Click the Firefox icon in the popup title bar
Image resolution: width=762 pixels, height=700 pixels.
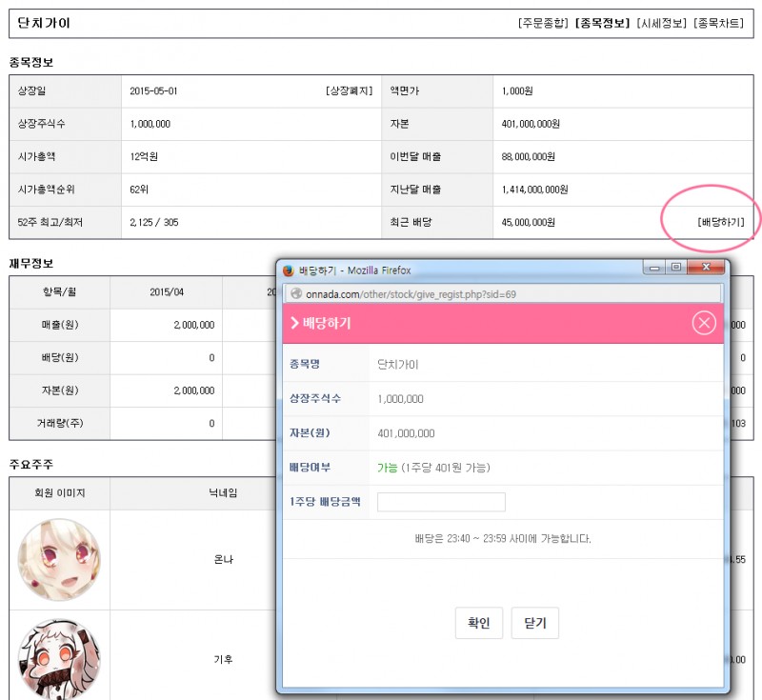(x=289, y=270)
